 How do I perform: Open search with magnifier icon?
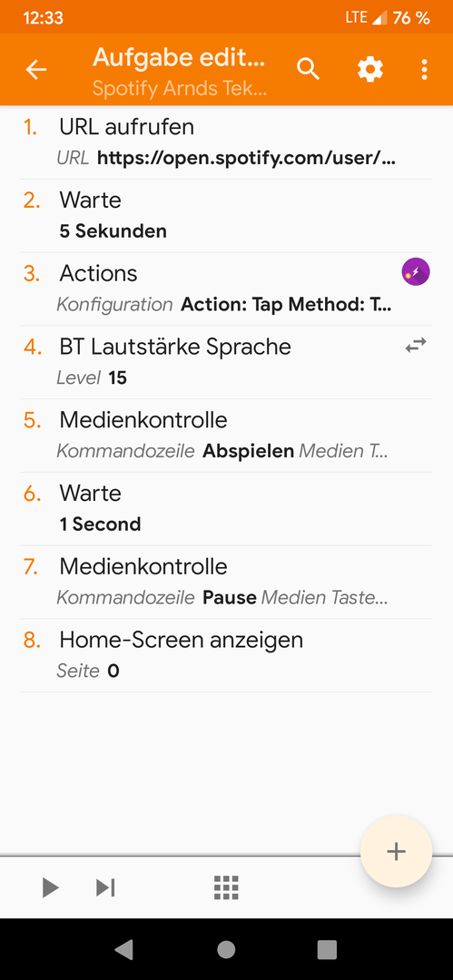pos(308,69)
